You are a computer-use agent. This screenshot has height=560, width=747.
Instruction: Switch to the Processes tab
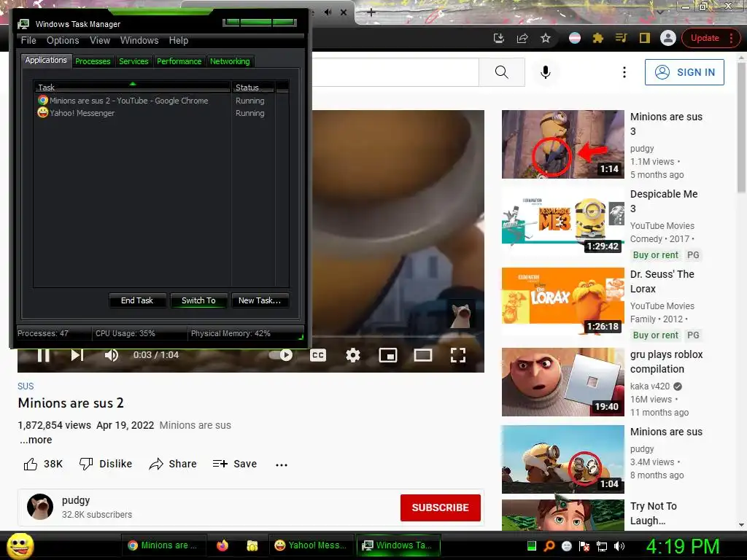tap(93, 61)
